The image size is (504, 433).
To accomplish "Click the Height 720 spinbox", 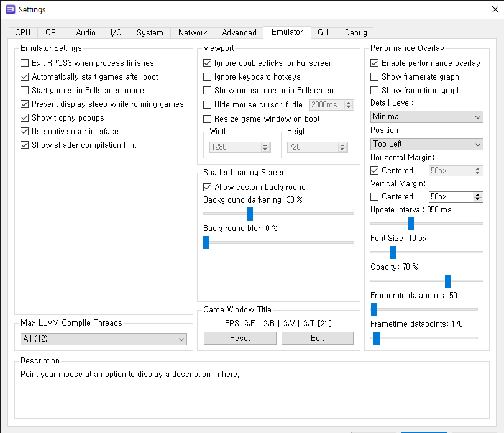I will point(317,147).
